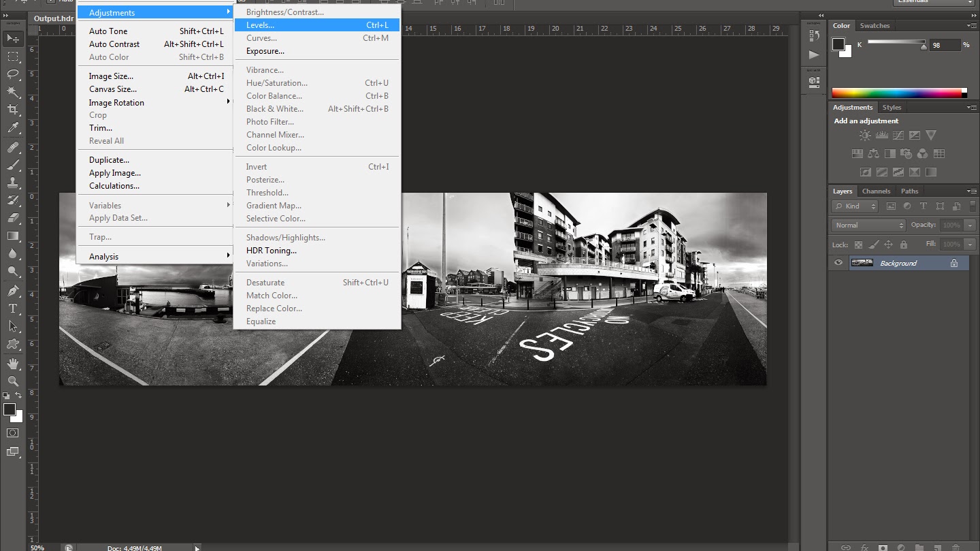
Task: Select the Move tool
Action: coord(13,38)
